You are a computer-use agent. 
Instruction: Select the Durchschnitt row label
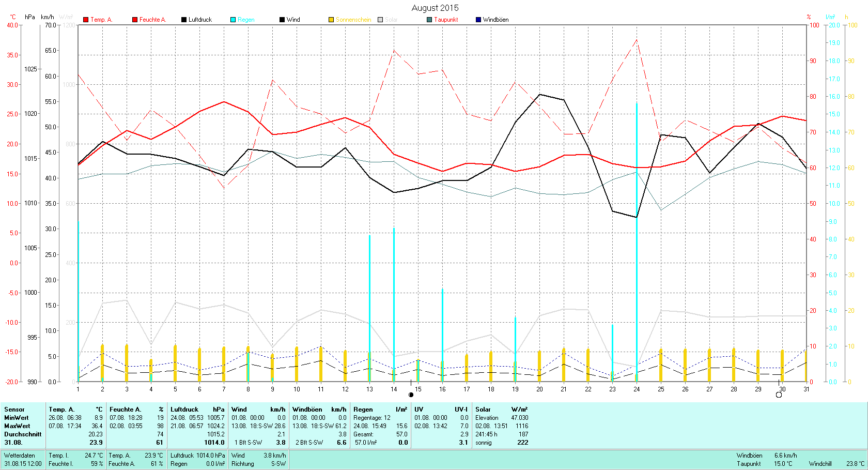tap(23, 434)
